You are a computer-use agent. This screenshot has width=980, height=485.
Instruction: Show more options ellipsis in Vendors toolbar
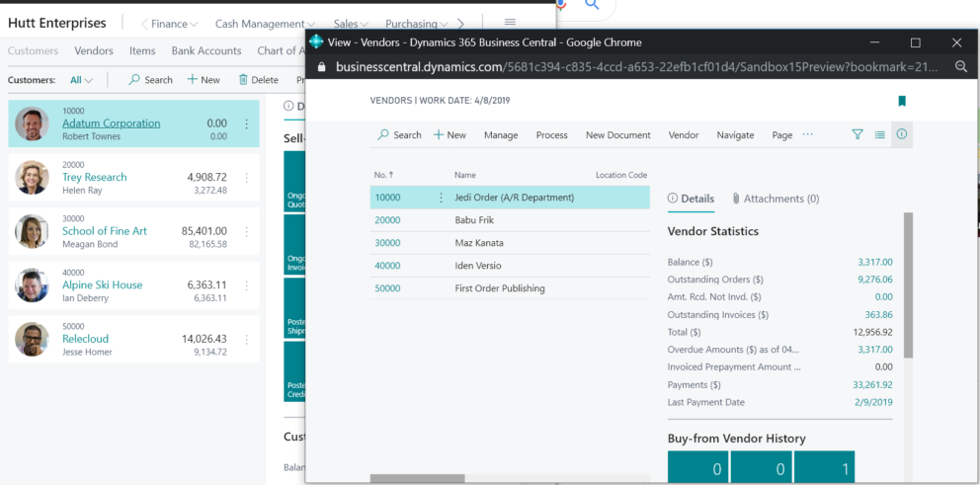click(x=807, y=134)
